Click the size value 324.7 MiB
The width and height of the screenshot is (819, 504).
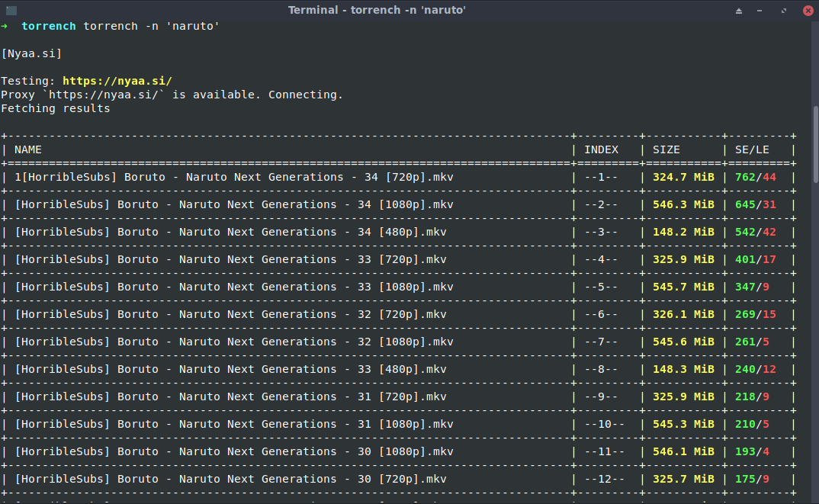coord(683,177)
